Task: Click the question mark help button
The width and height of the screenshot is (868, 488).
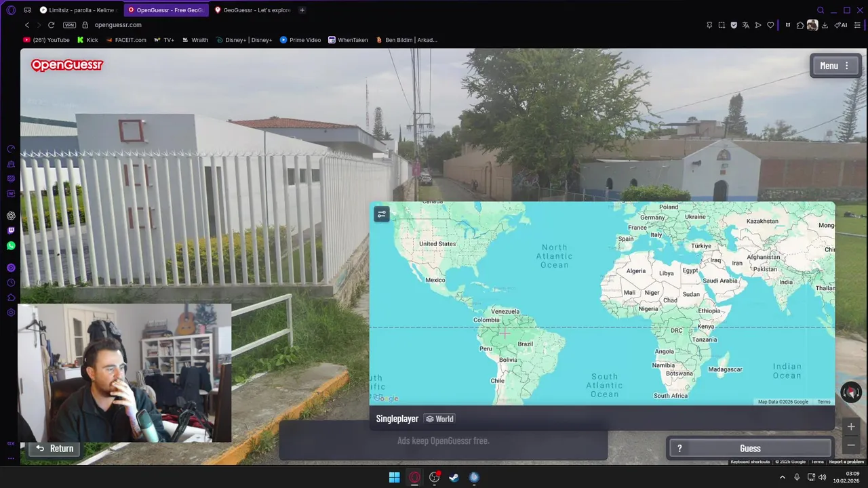Action: (x=679, y=448)
